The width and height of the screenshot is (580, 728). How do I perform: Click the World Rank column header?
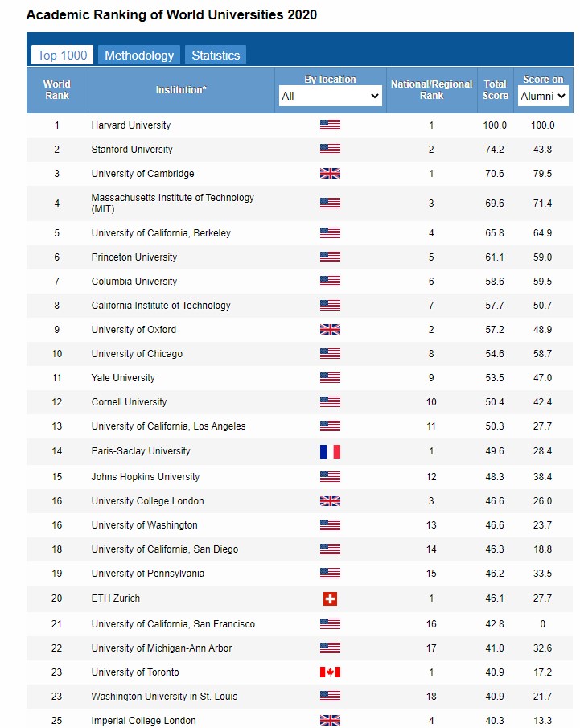56,89
